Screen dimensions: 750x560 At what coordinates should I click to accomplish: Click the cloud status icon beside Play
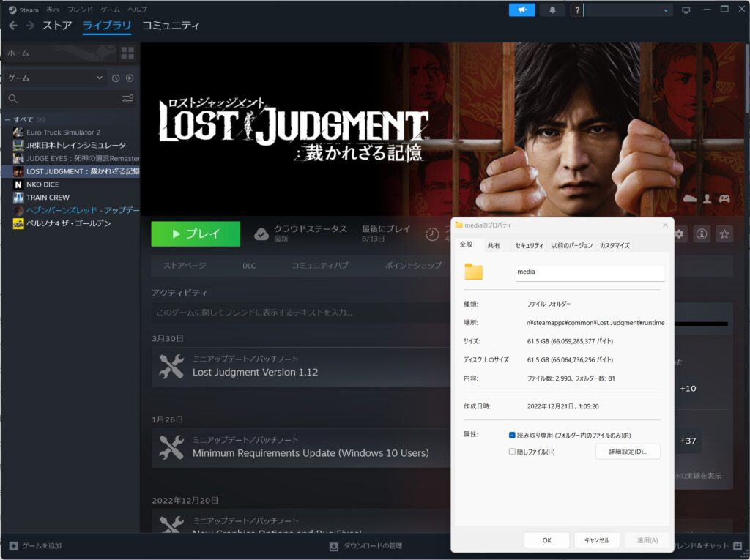261,234
